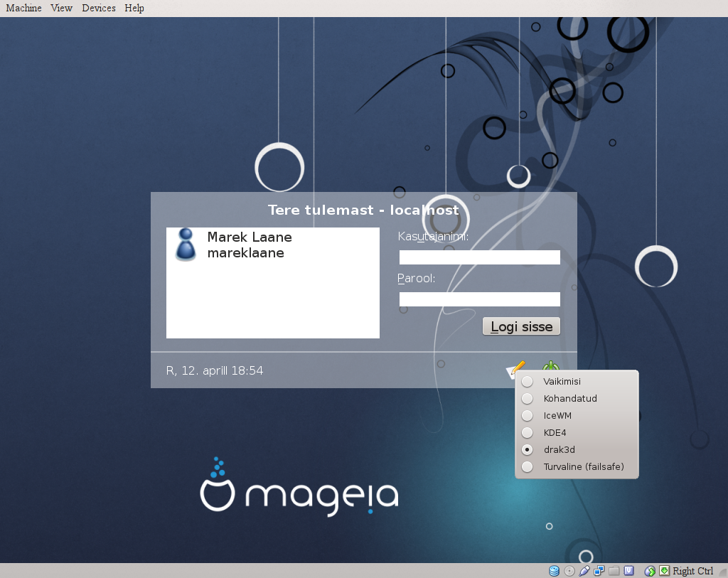Click the Kasutajanimi label

433,237
